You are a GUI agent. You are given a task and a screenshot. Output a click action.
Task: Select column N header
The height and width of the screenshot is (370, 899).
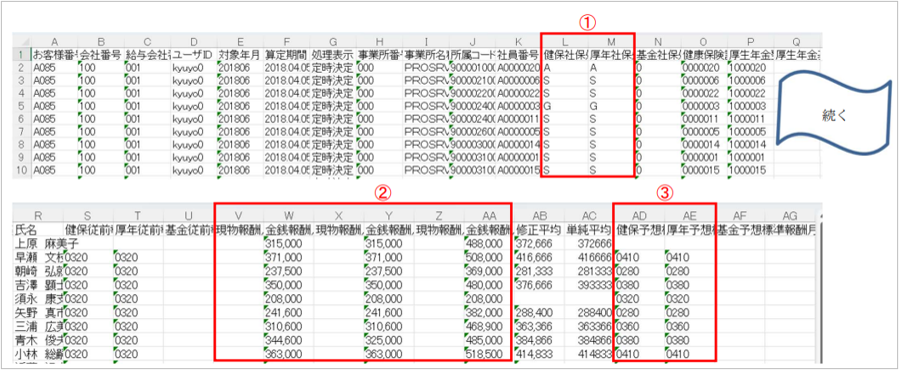click(658, 42)
